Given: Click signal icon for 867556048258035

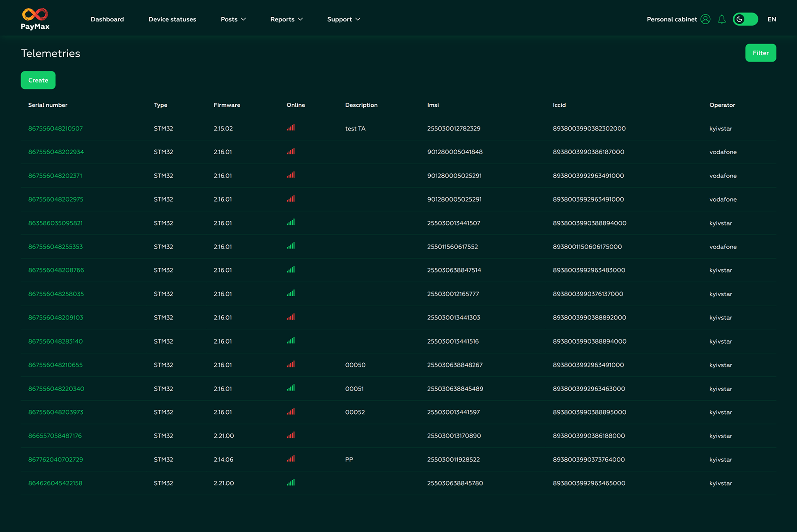Looking at the screenshot, I should tap(291, 293).
